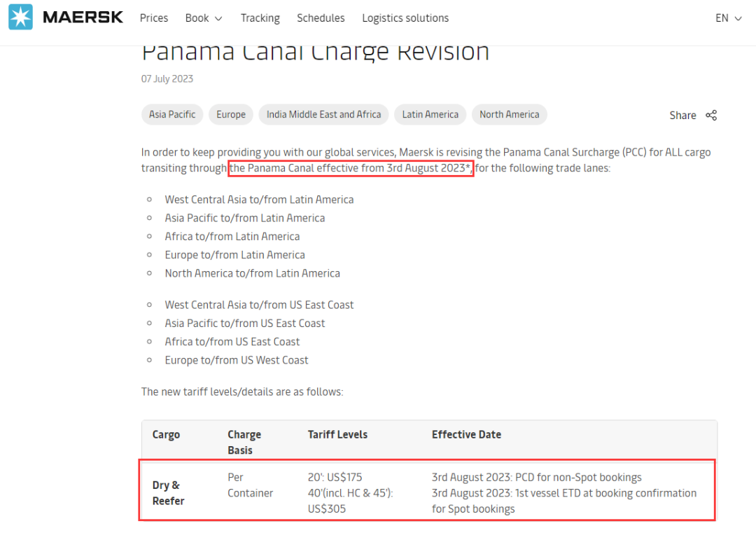Click the Dry & Reefer row label

[167, 493]
